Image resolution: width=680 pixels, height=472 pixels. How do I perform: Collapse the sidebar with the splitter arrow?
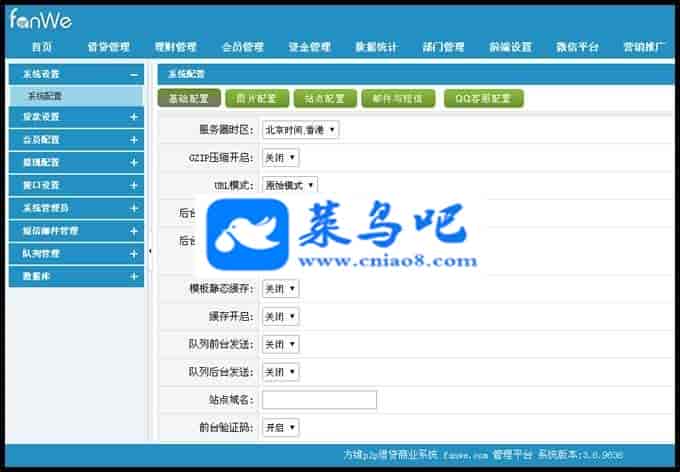[x=150, y=251]
